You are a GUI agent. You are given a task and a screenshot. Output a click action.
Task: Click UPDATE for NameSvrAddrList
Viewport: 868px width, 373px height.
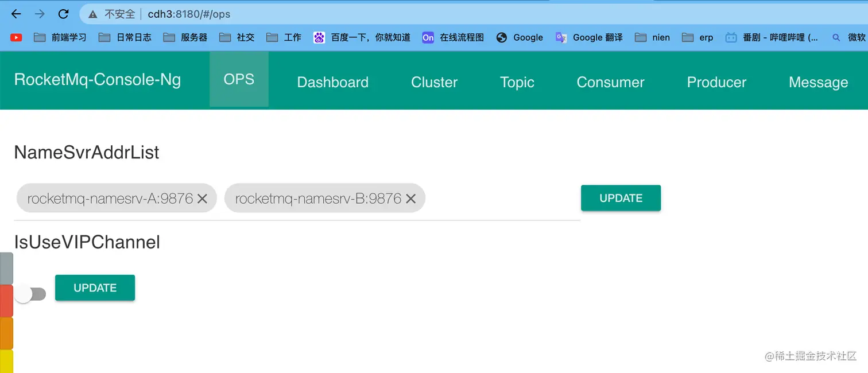[x=621, y=198]
